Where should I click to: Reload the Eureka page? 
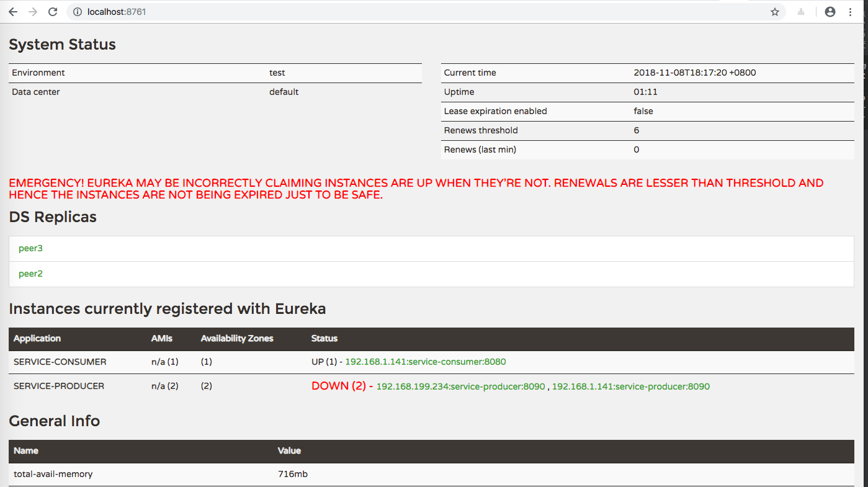point(53,12)
